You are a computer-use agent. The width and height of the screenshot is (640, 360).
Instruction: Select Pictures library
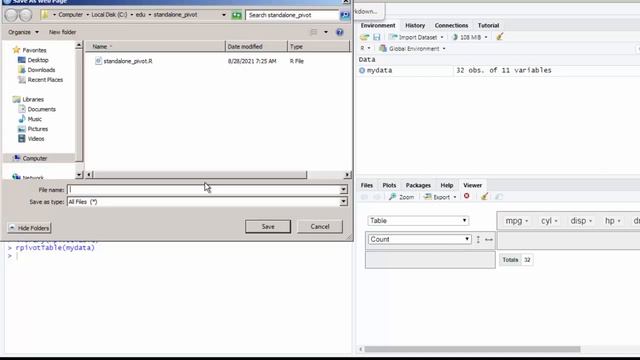pyautogui.click(x=38, y=129)
